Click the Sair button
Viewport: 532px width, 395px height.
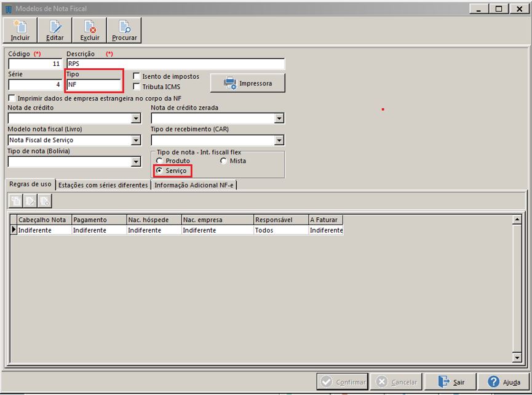coord(451,382)
